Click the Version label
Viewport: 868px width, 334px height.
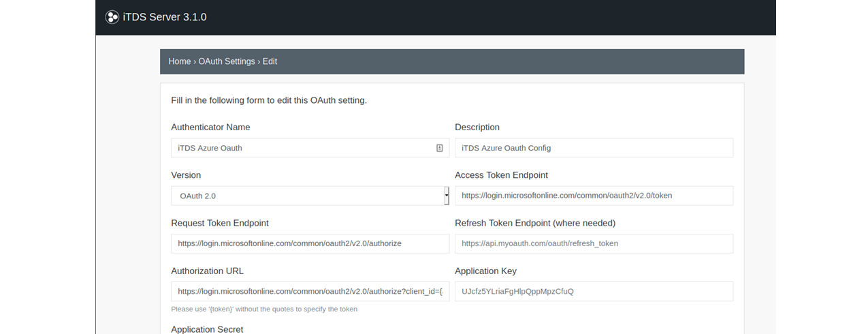[x=186, y=175]
